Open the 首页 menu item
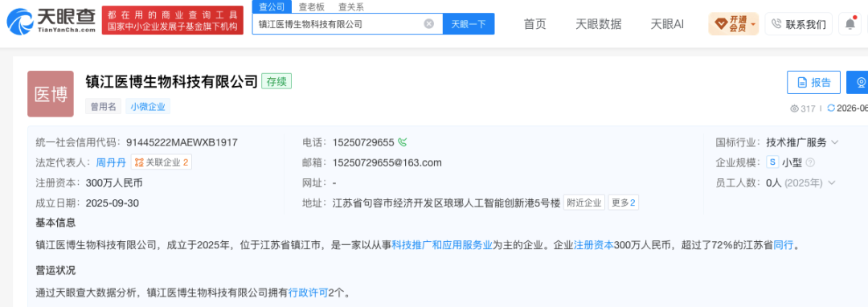The width and height of the screenshot is (868, 307). point(534,24)
